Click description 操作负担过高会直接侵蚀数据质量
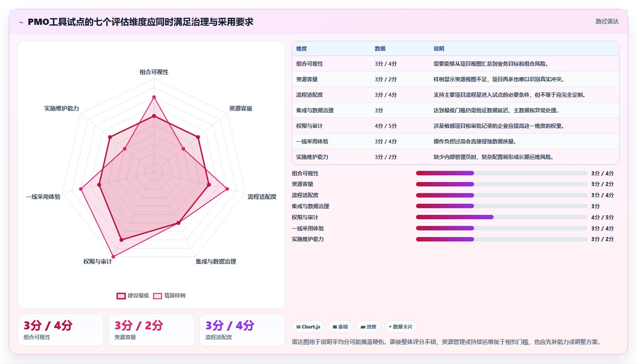The height and width of the screenshot is (364, 637). click(475, 142)
